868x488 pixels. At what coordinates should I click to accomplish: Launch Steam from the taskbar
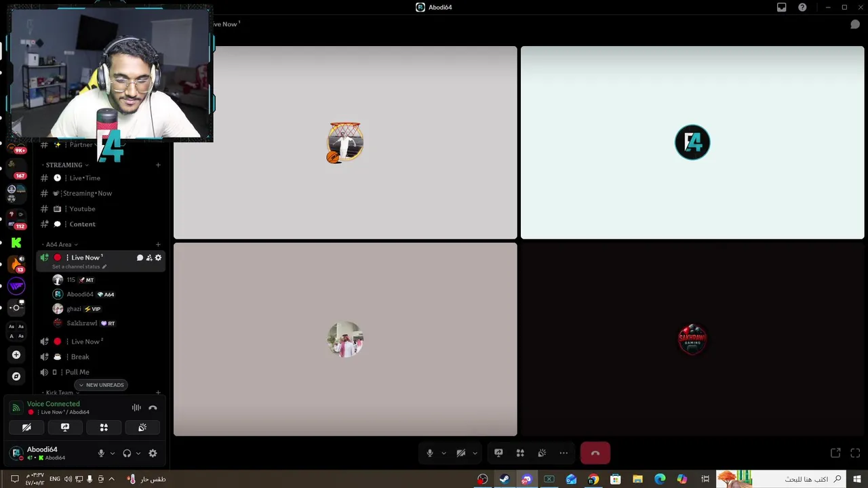[x=505, y=479]
